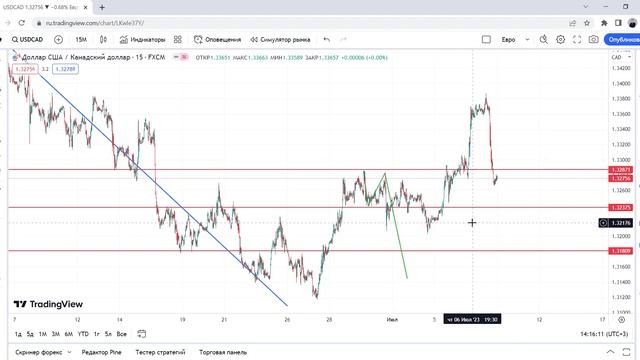Toggle fullscreen mode icon
Viewport: 640px width, 360px height.
[577, 40]
